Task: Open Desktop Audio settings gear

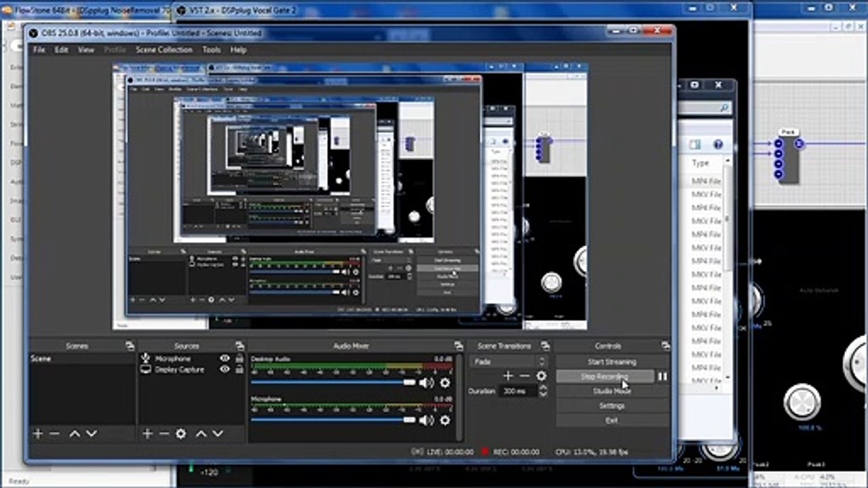Action: (x=445, y=383)
